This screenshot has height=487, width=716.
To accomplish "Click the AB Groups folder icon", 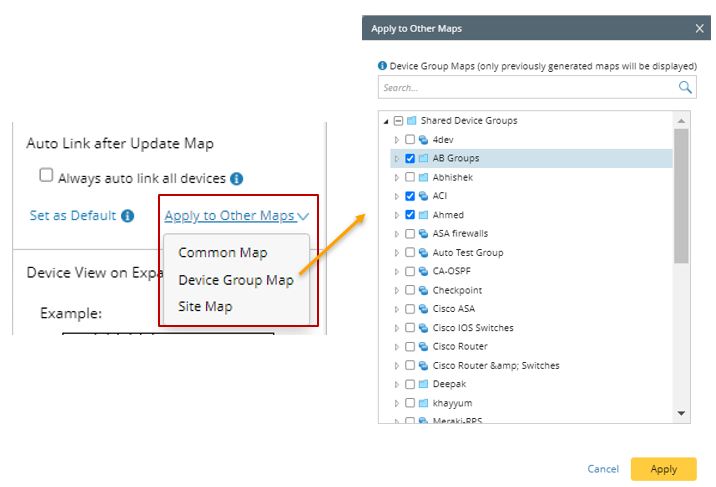I will [423, 158].
